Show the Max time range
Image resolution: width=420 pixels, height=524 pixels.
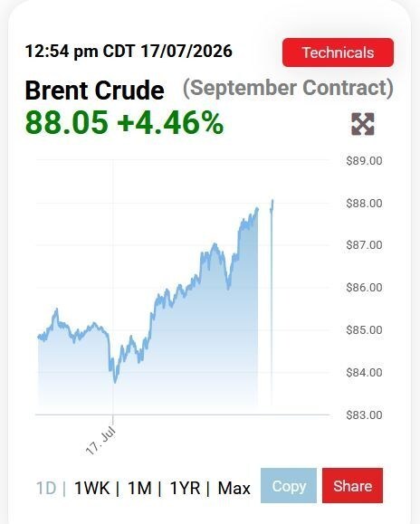(x=234, y=488)
